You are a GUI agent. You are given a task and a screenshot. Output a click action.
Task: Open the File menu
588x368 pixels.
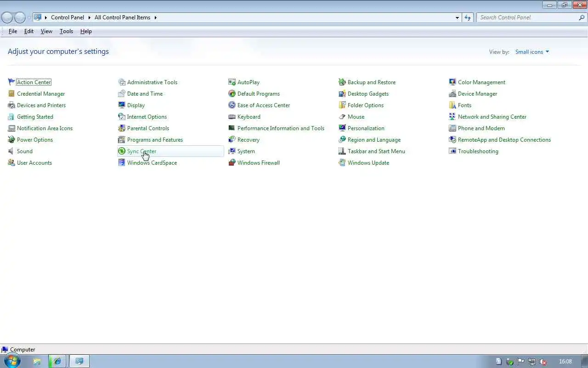13,31
